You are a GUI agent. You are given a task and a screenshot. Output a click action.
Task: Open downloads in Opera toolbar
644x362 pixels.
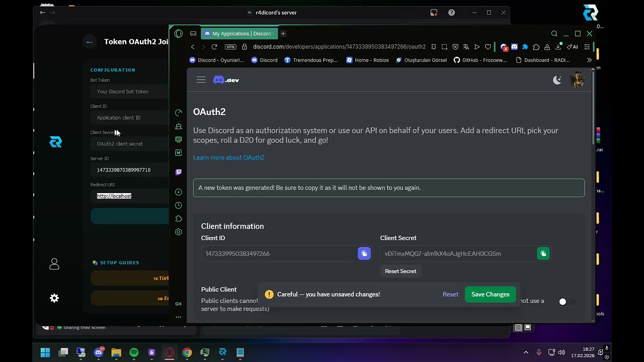click(559, 47)
